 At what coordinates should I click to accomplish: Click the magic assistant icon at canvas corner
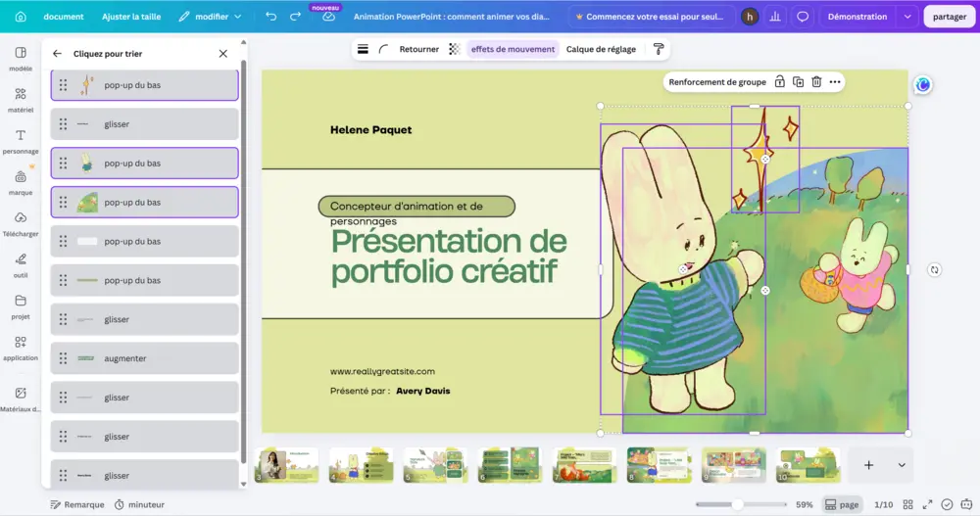click(x=922, y=84)
